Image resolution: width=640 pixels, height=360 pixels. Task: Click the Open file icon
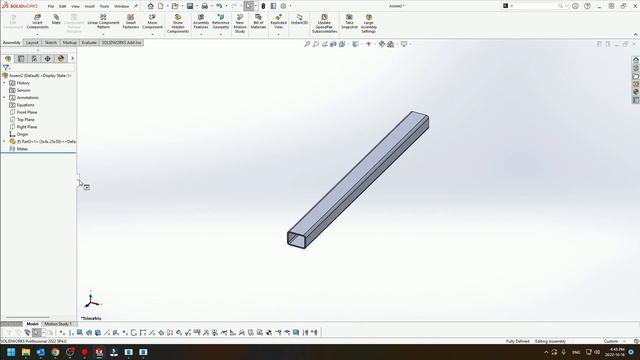[175, 6]
